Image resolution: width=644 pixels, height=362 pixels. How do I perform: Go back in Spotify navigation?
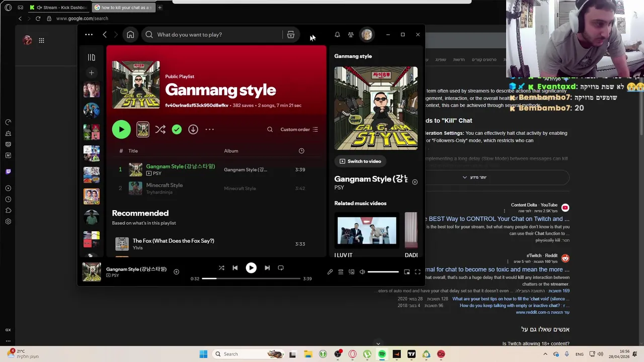(105, 35)
